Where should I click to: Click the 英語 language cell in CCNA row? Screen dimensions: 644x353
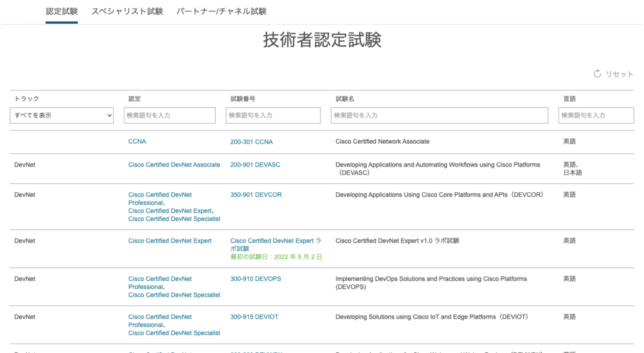click(x=569, y=141)
